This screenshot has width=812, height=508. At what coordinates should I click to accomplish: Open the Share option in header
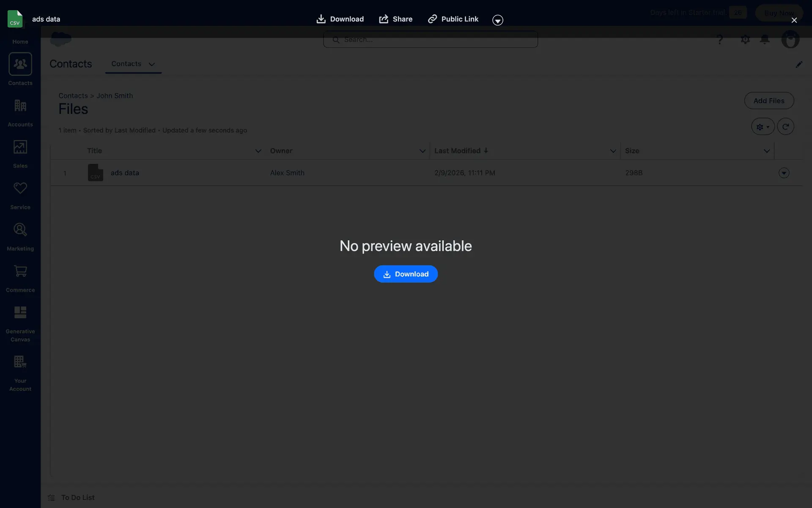coord(395,19)
